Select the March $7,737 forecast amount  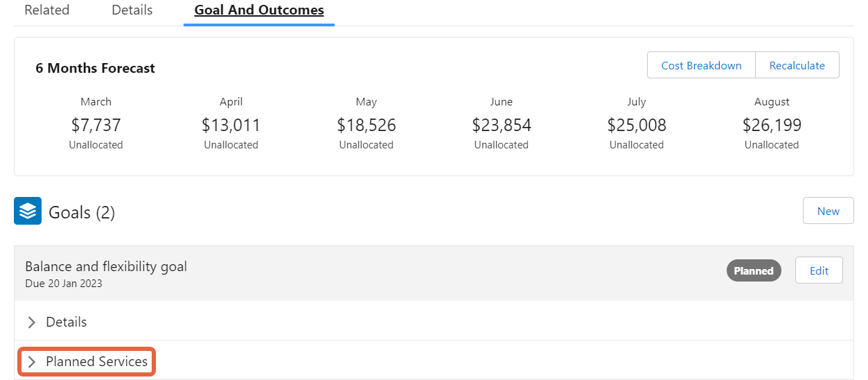96,125
